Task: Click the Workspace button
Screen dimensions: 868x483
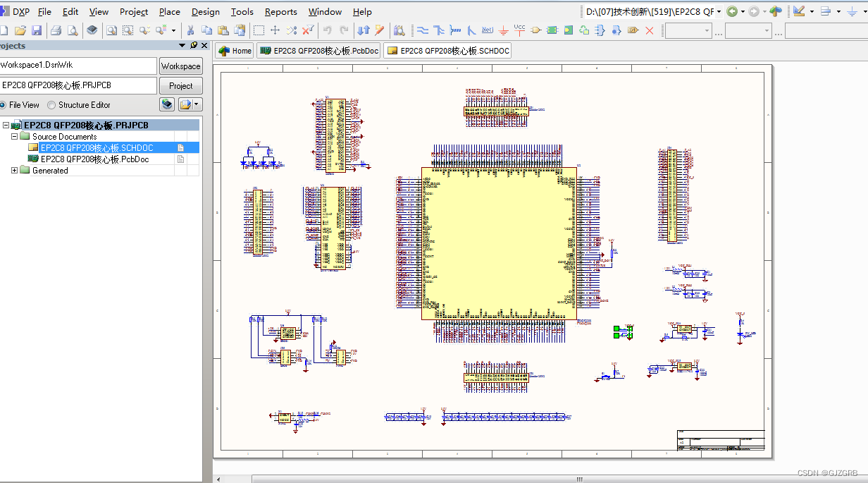Action: point(180,66)
